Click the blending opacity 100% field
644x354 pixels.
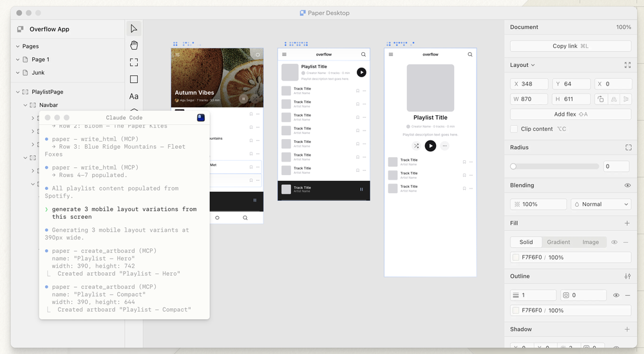click(x=538, y=204)
